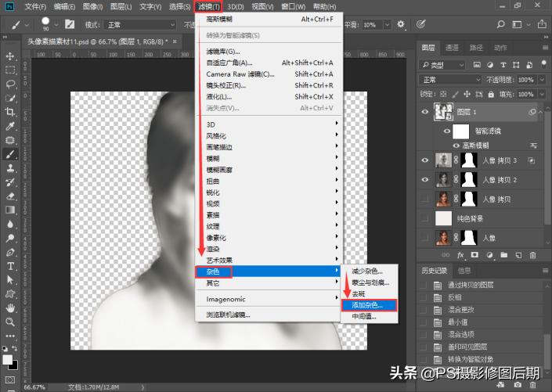
Task: Toggle visibility of 高斯模糊 filter
Action: [x=456, y=146]
